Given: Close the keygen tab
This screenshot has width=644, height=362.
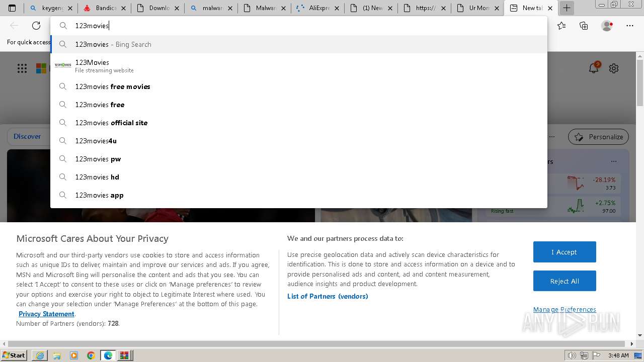Looking at the screenshot, I should [70, 8].
